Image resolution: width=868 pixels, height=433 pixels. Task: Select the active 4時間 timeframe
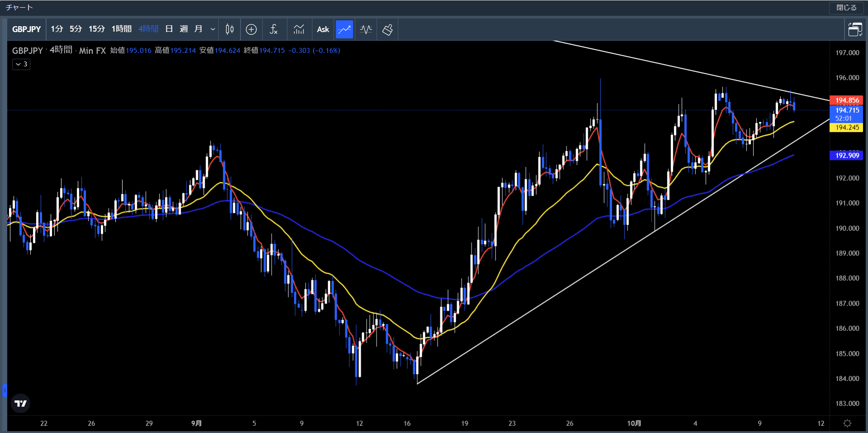pos(148,29)
